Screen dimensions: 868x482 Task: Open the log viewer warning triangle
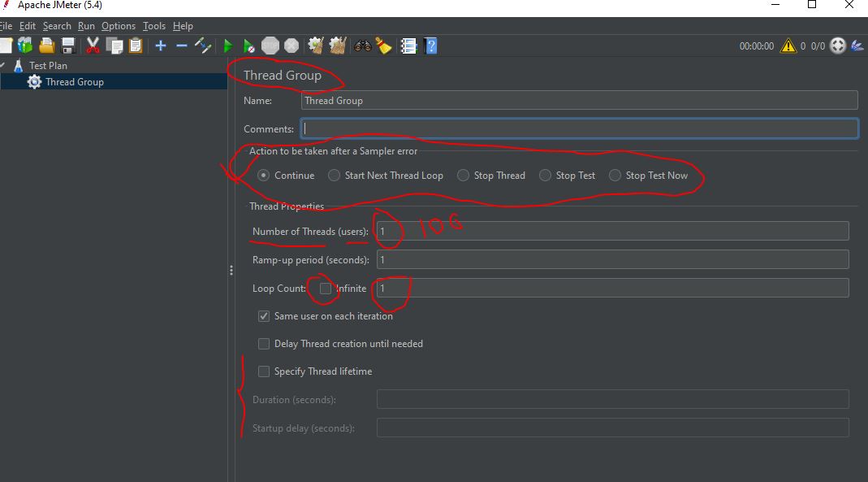pyautogui.click(x=788, y=46)
